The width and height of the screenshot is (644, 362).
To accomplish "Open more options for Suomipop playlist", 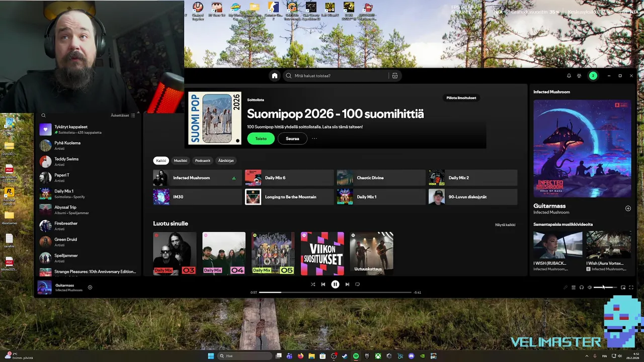I will [x=314, y=139].
